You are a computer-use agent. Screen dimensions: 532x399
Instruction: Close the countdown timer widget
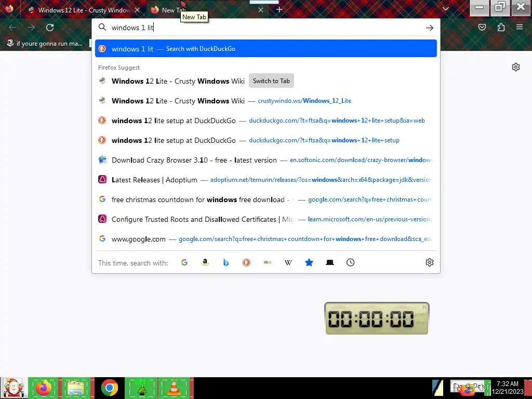[x=424, y=307]
